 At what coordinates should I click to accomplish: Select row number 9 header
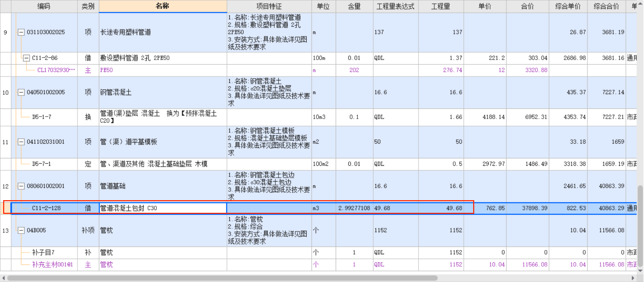pyautogui.click(x=5, y=33)
